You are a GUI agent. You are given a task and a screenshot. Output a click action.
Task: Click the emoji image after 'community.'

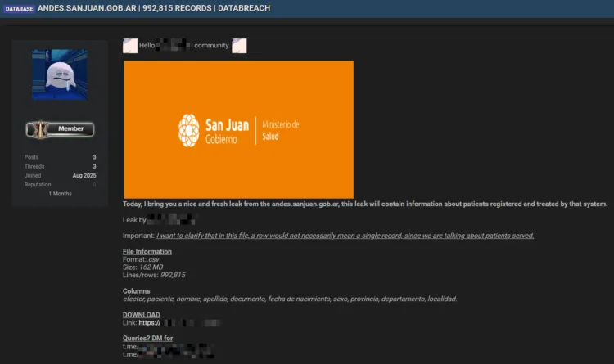pyautogui.click(x=239, y=46)
